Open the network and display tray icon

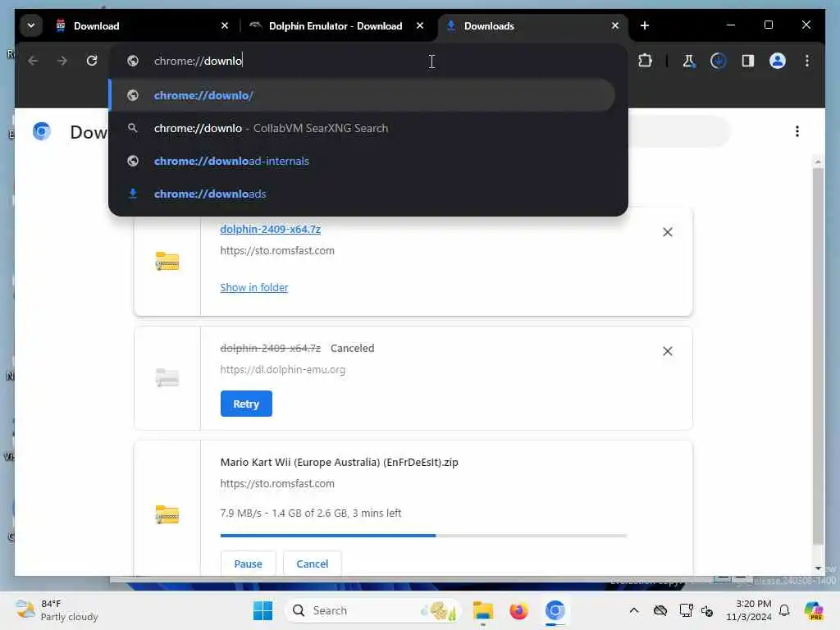[x=686, y=610]
